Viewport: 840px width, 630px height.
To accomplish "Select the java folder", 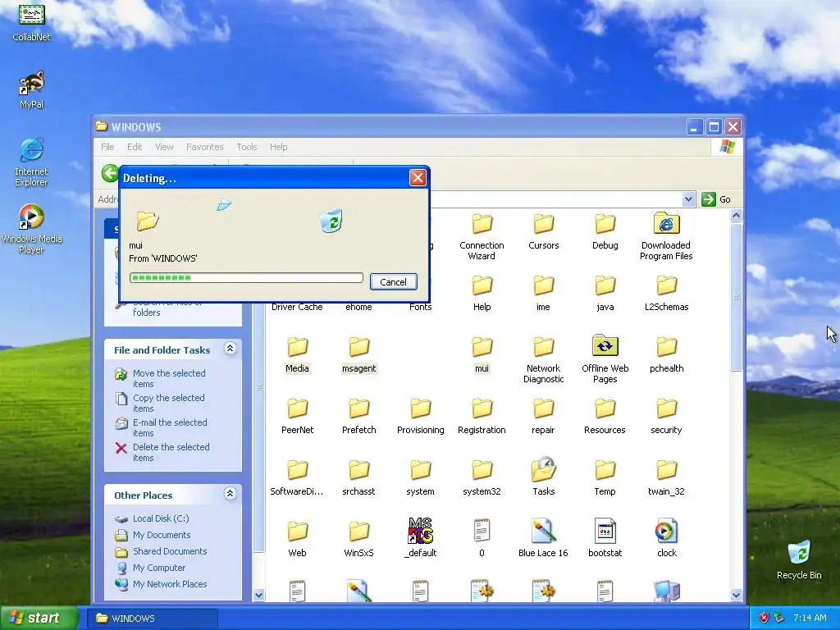I will 605,293.
